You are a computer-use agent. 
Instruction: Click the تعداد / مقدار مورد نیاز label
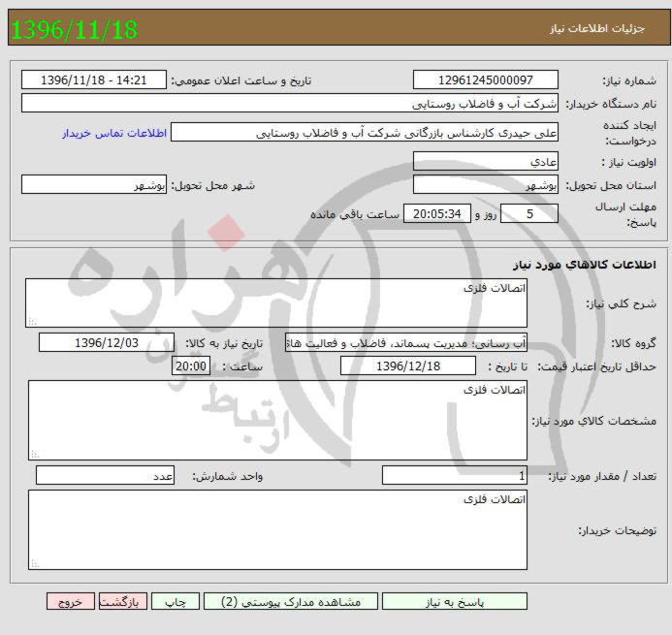tap(602, 476)
